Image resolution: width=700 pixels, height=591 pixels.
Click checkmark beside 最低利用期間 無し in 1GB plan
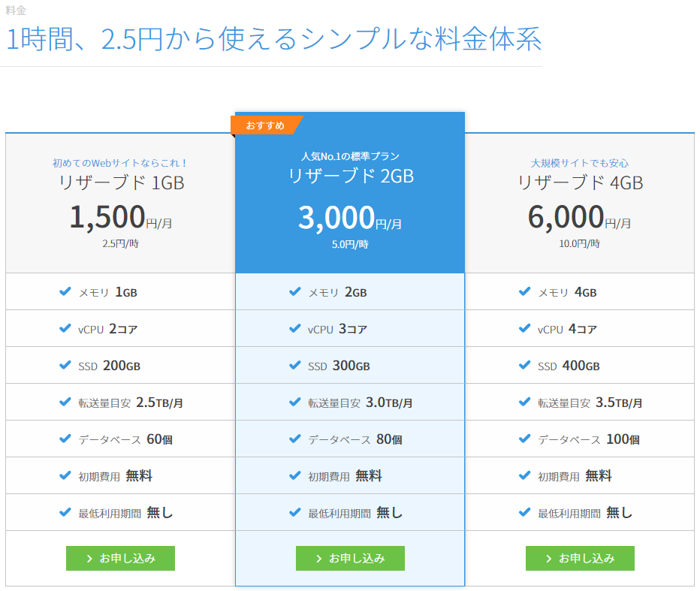[65, 512]
